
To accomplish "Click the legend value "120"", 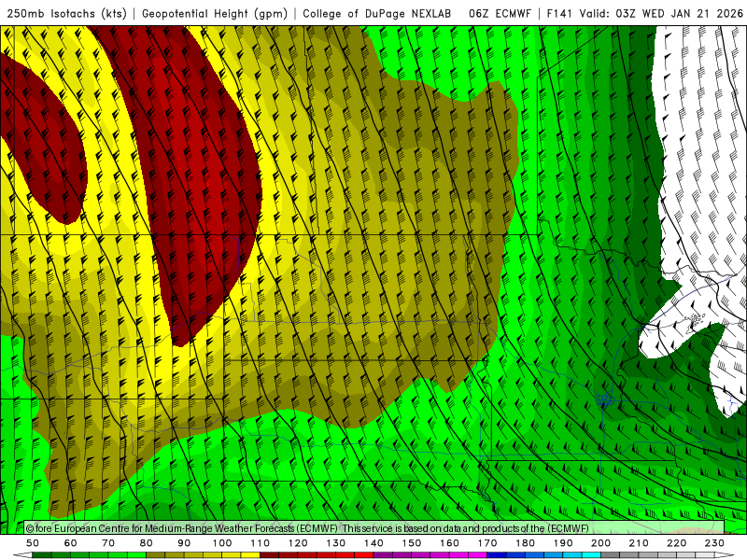I will (298, 543).
